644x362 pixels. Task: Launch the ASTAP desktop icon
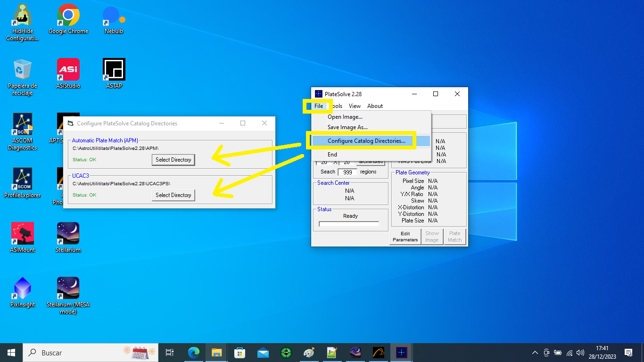pyautogui.click(x=114, y=70)
